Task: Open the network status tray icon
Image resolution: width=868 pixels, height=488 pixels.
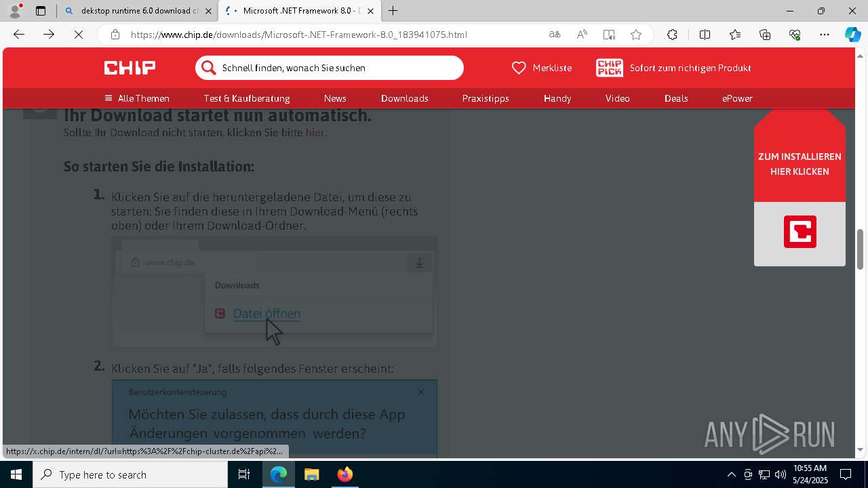Action: coord(764,474)
